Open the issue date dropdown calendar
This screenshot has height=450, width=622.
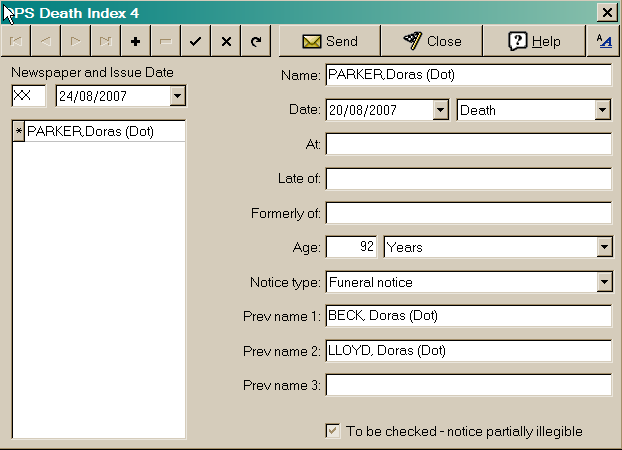178,96
